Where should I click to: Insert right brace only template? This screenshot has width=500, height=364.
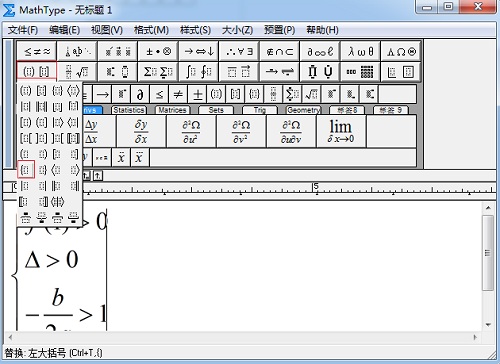(x=42, y=170)
